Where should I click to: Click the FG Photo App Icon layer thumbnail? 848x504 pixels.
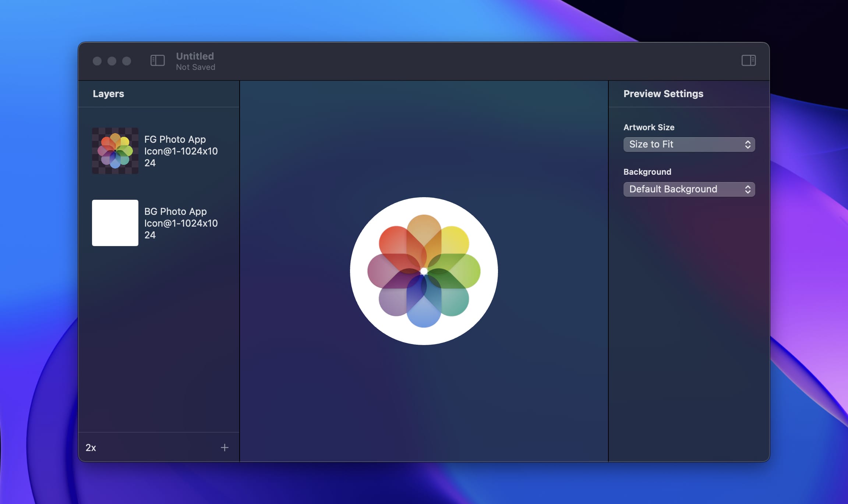point(114,151)
